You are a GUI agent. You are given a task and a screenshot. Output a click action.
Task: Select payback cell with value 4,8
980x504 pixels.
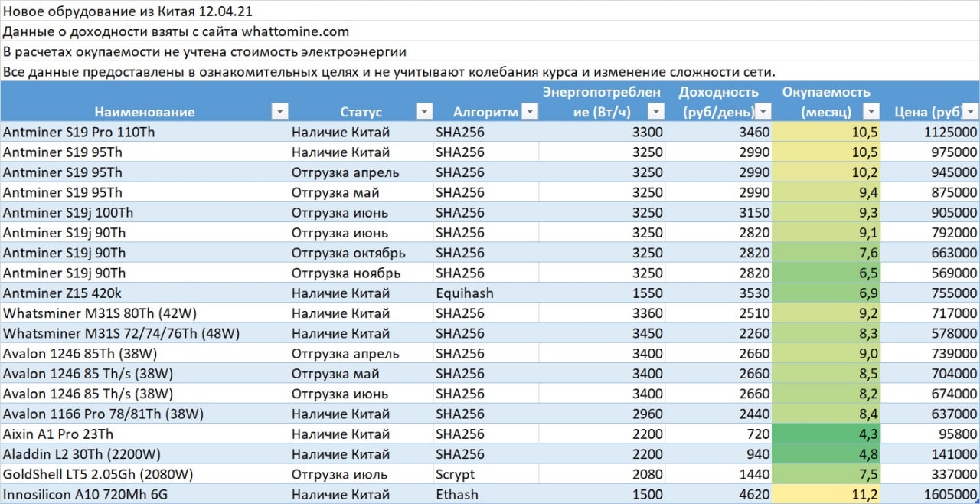point(826,454)
